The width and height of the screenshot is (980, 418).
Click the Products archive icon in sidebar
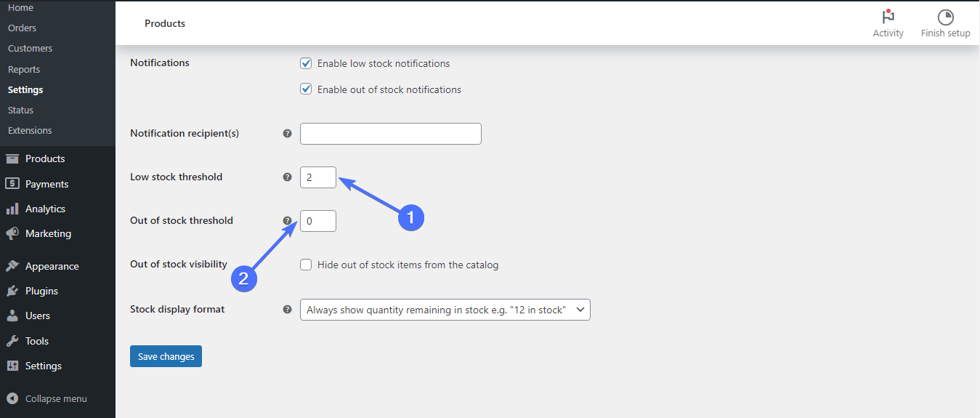pos(12,158)
